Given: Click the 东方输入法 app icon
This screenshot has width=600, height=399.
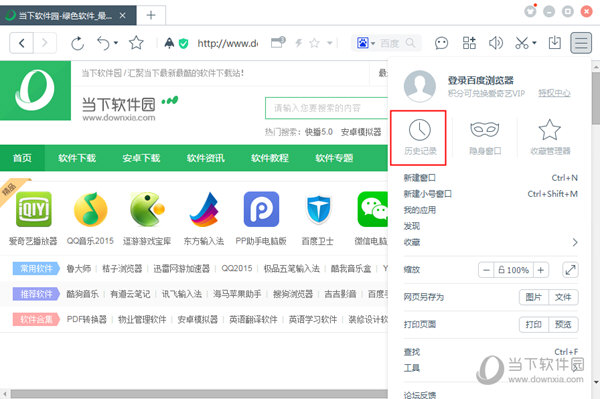Looking at the screenshot, I should (204, 209).
